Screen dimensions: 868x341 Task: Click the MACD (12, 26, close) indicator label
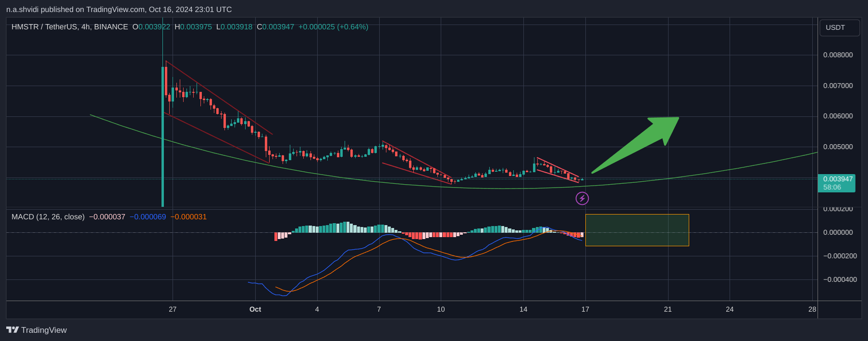[x=48, y=217]
